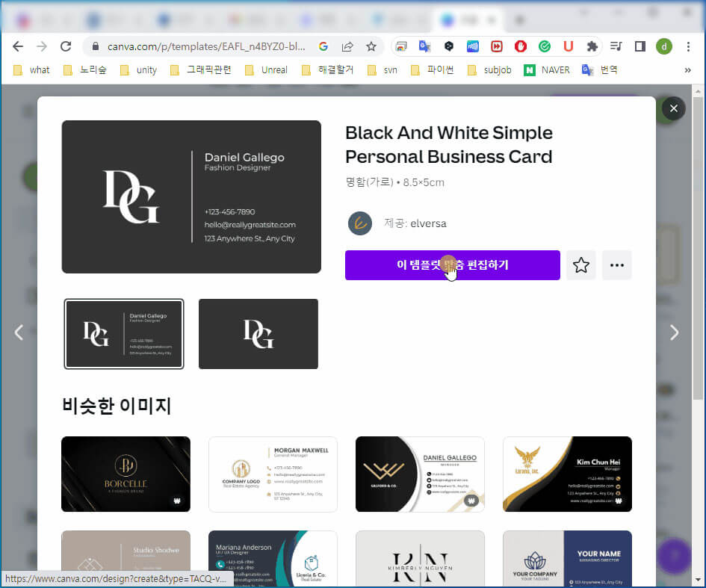
Task: Click the dialog vertical scrollbar
Action: click(x=698, y=249)
